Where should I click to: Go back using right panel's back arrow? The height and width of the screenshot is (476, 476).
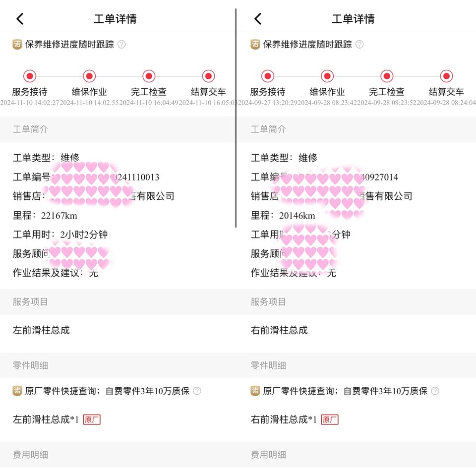click(258, 19)
